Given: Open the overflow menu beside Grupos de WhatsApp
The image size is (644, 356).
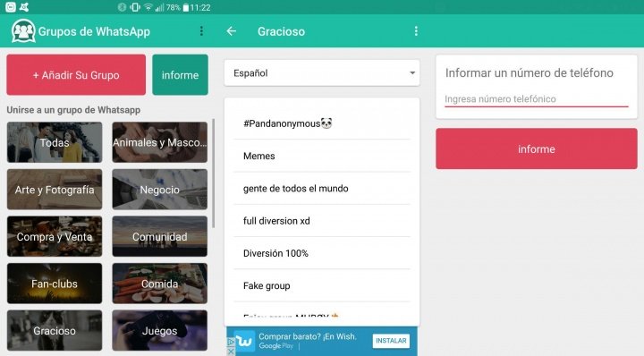Looking at the screenshot, I should [x=201, y=31].
